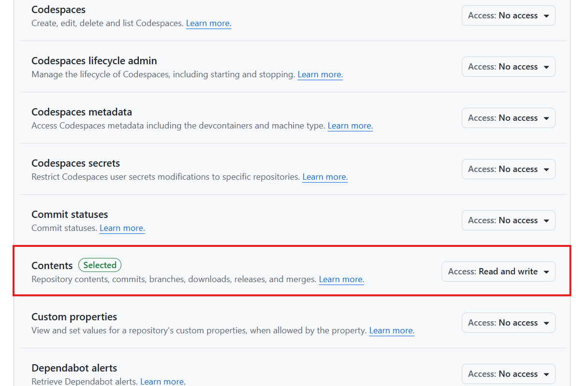Click the 'Access Codespaces metadata' description
Image resolution: width=588 pixels, height=386 pixels.
pyautogui.click(x=178, y=126)
